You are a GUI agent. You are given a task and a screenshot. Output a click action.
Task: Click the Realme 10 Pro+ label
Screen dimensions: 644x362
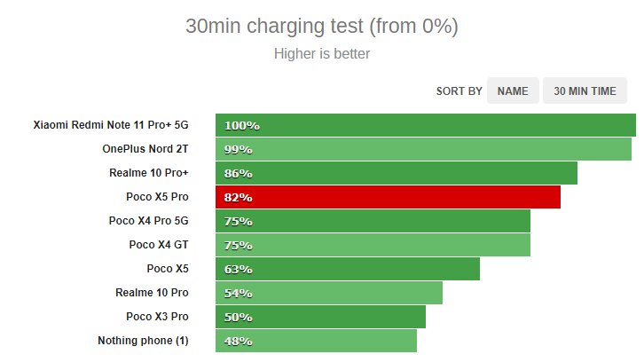tap(149, 173)
